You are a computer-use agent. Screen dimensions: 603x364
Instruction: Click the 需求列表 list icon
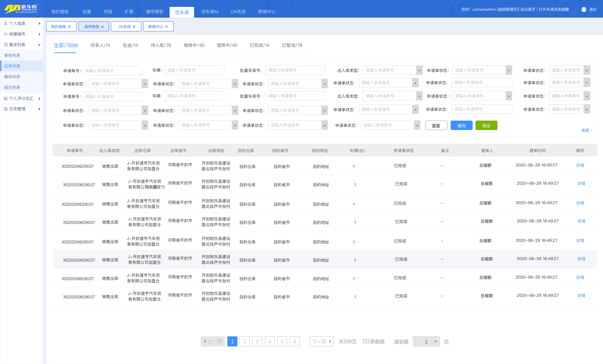point(6,45)
